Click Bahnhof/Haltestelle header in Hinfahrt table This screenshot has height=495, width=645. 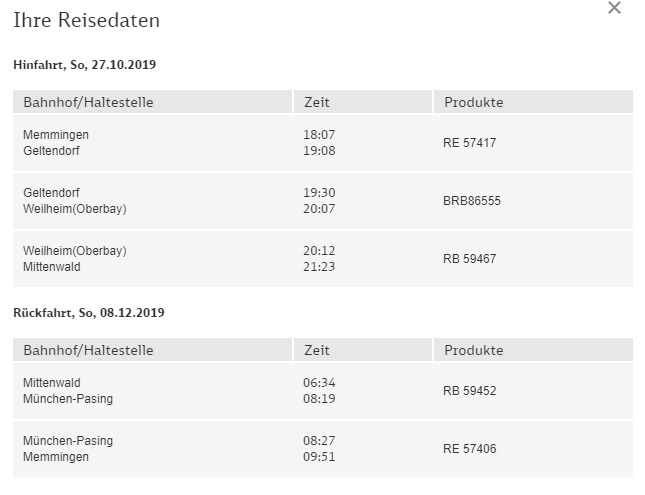point(88,102)
